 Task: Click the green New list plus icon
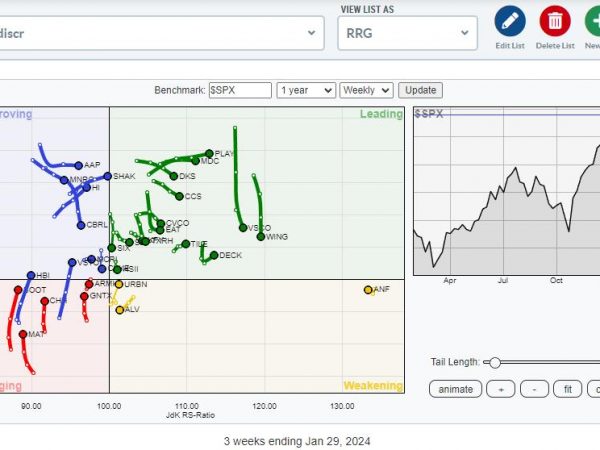593,21
